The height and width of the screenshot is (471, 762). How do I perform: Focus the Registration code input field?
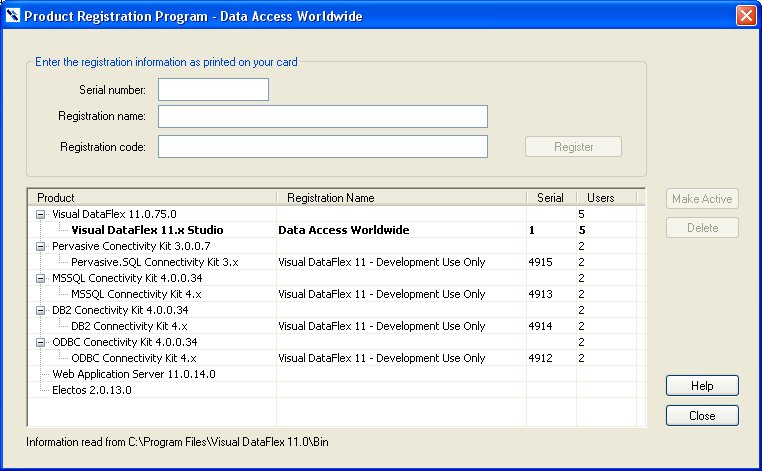[323, 147]
